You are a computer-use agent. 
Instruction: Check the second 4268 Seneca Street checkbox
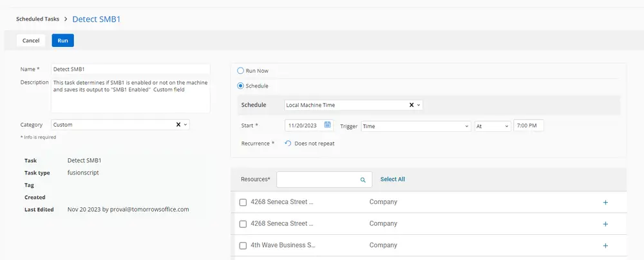243,224
